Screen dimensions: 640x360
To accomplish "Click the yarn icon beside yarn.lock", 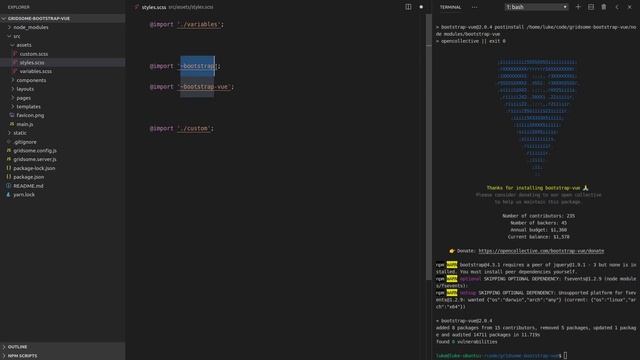I will coord(9,195).
